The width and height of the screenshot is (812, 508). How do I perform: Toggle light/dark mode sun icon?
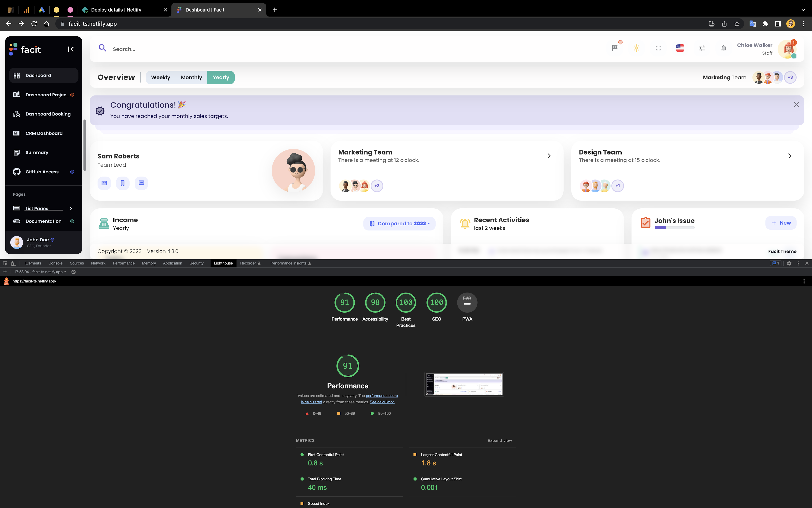click(636, 48)
